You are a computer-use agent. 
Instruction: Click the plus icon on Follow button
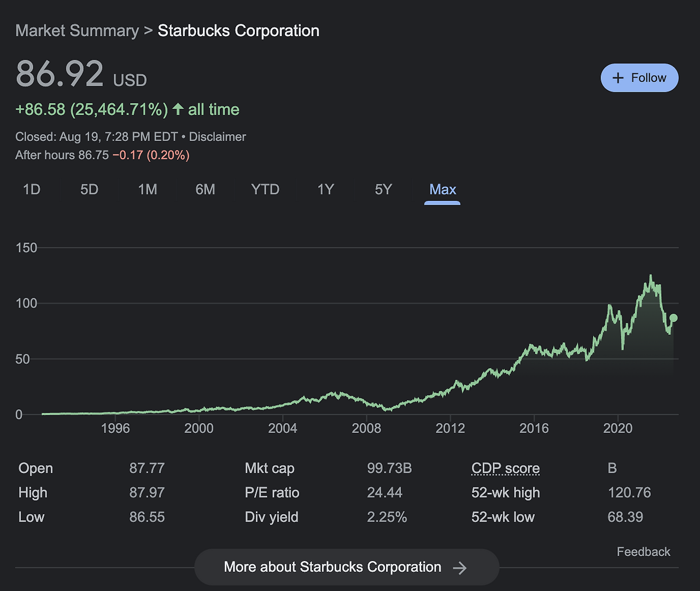618,78
